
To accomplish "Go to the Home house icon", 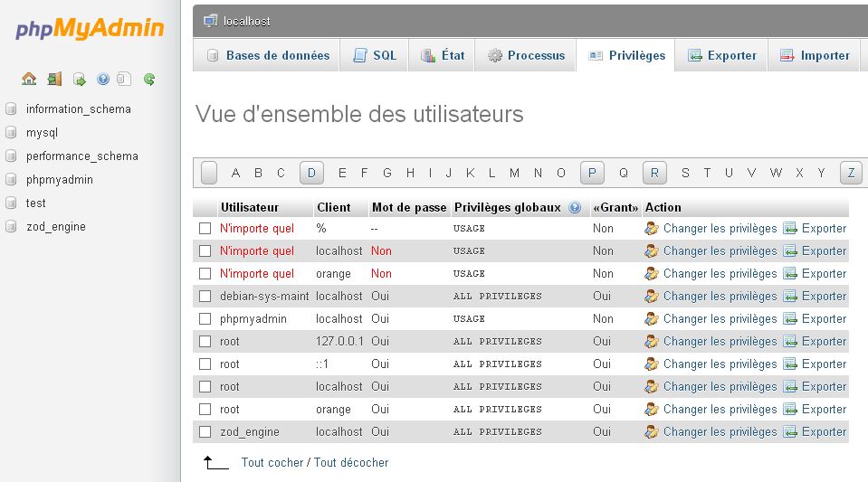I will point(29,80).
